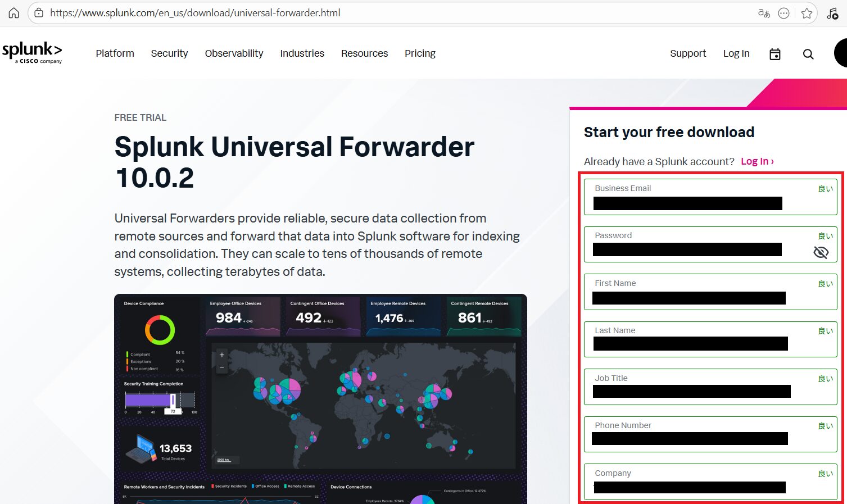Image resolution: width=847 pixels, height=504 pixels.
Task: Click the site info lock icon
Action: 39,13
